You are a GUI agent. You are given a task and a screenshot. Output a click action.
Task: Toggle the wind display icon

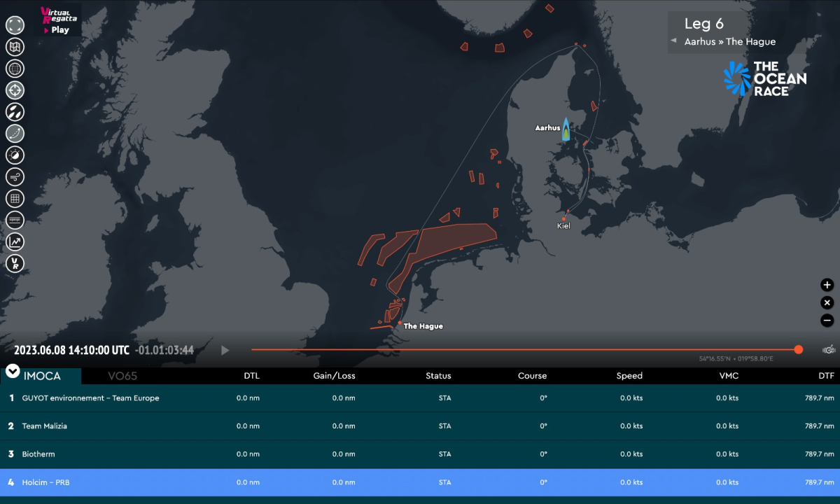[15, 176]
